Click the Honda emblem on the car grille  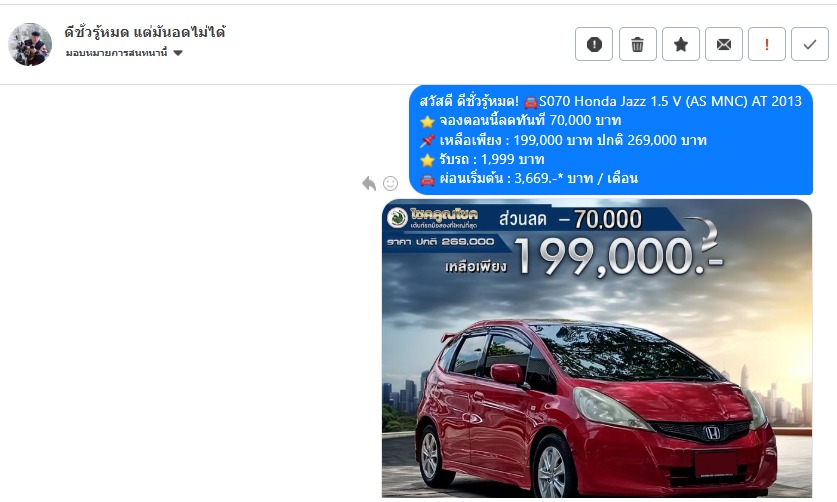(x=713, y=433)
